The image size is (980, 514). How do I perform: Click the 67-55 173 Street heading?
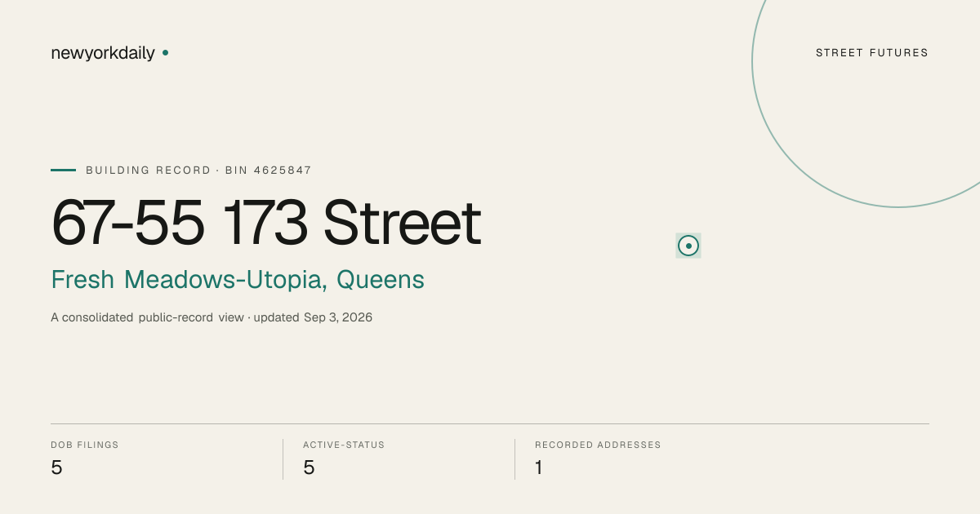[266, 222]
